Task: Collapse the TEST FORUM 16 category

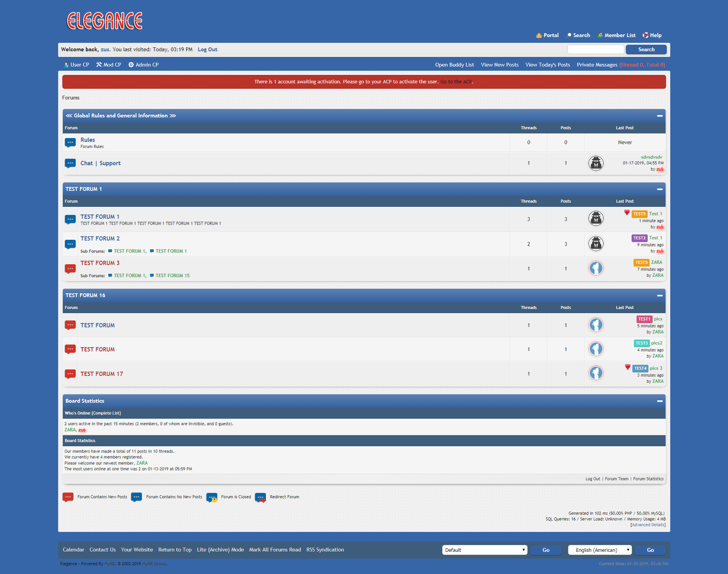Action: 660,296
